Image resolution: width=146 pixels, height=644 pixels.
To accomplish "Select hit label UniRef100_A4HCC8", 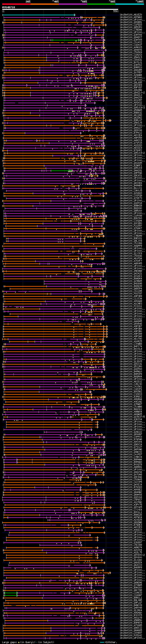I will click(x=131, y=140).
